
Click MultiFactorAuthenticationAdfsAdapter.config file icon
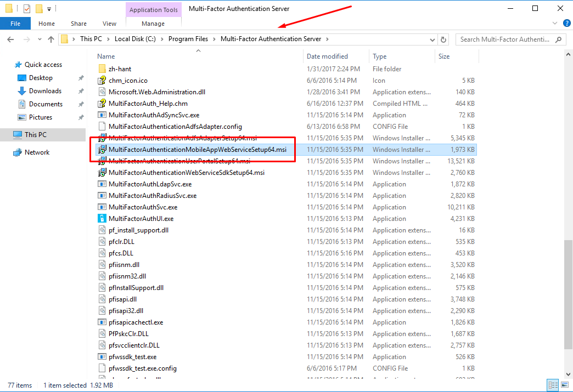[x=102, y=127]
